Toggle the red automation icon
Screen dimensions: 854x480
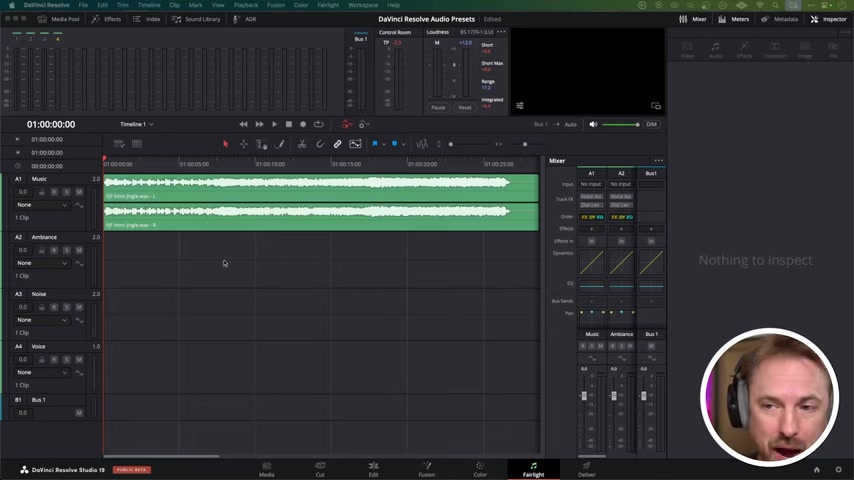coord(347,124)
